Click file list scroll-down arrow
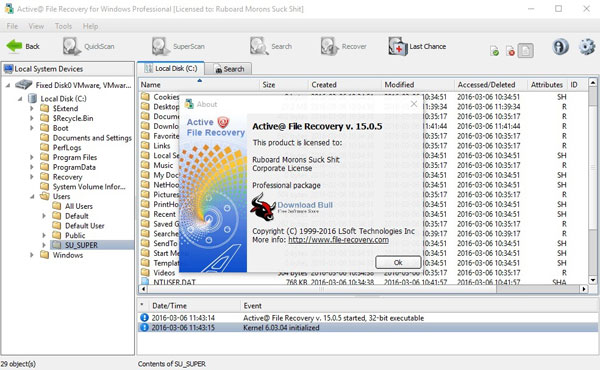This screenshot has width=600, height=370. tap(592, 280)
